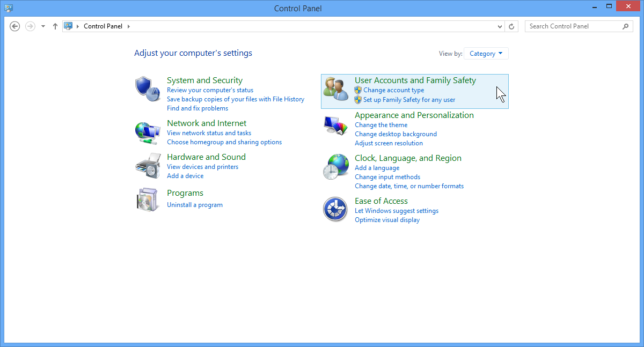Screen dimensions: 644x347
Task: Expand the arrow after Control Panel breadcrumb
Action: 129,26
